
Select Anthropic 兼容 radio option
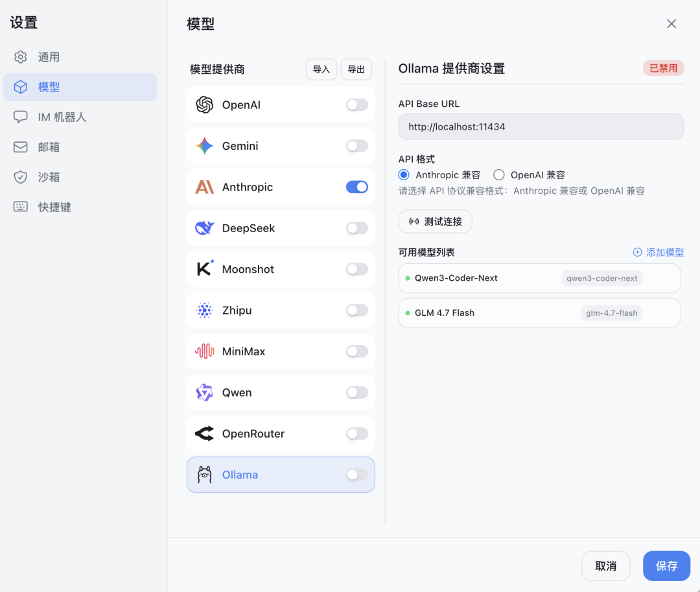point(404,174)
